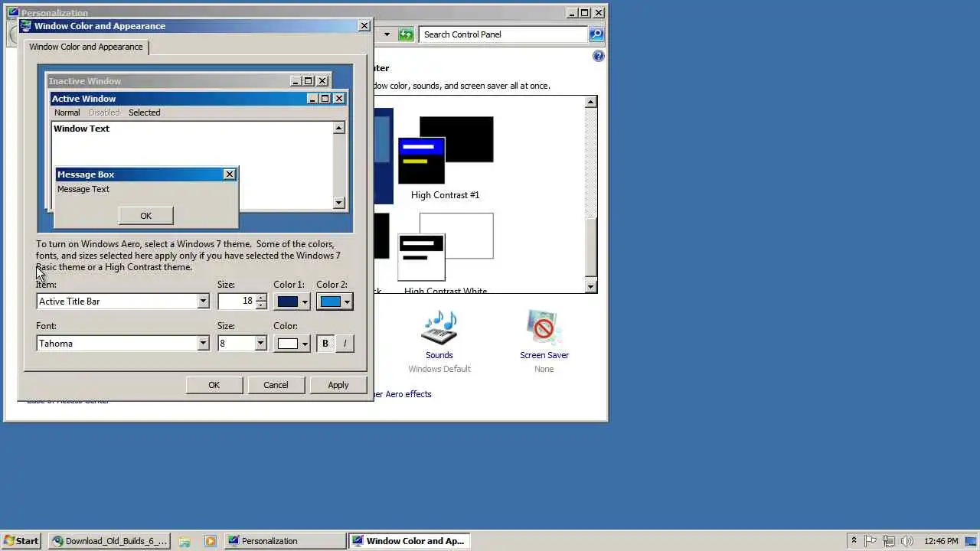
Task: Click Normal in the preview menu bar
Action: (67, 112)
